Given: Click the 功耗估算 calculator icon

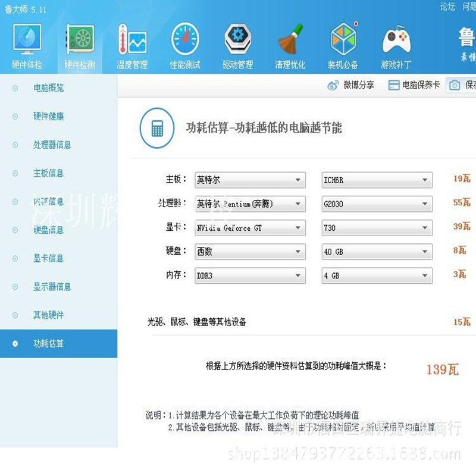Looking at the screenshot, I should click(x=157, y=128).
